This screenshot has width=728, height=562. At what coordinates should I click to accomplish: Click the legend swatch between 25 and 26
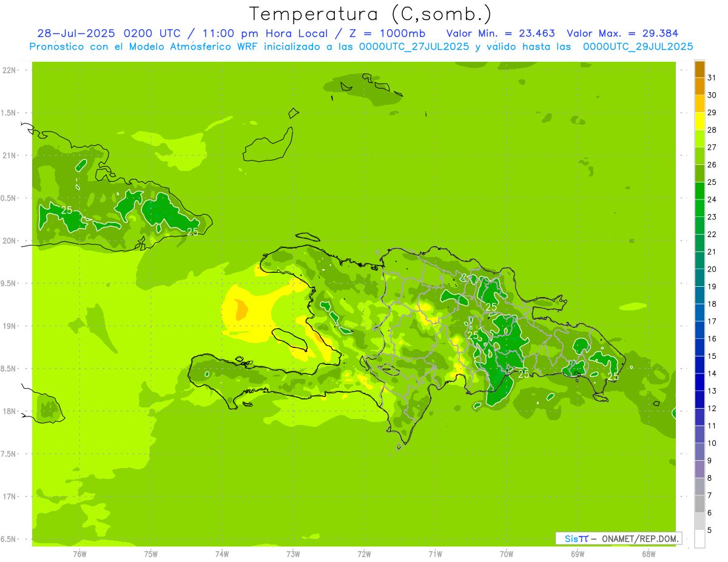(x=699, y=173)
